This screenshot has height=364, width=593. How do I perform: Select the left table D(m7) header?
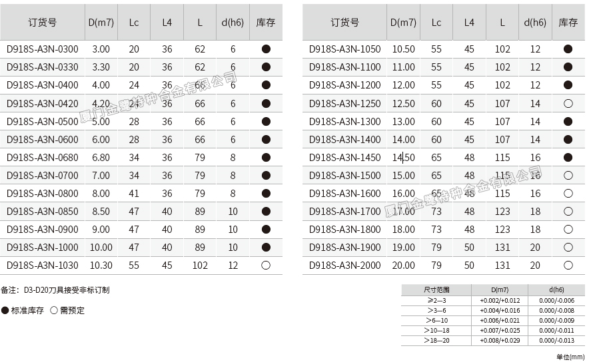(101, 23)
